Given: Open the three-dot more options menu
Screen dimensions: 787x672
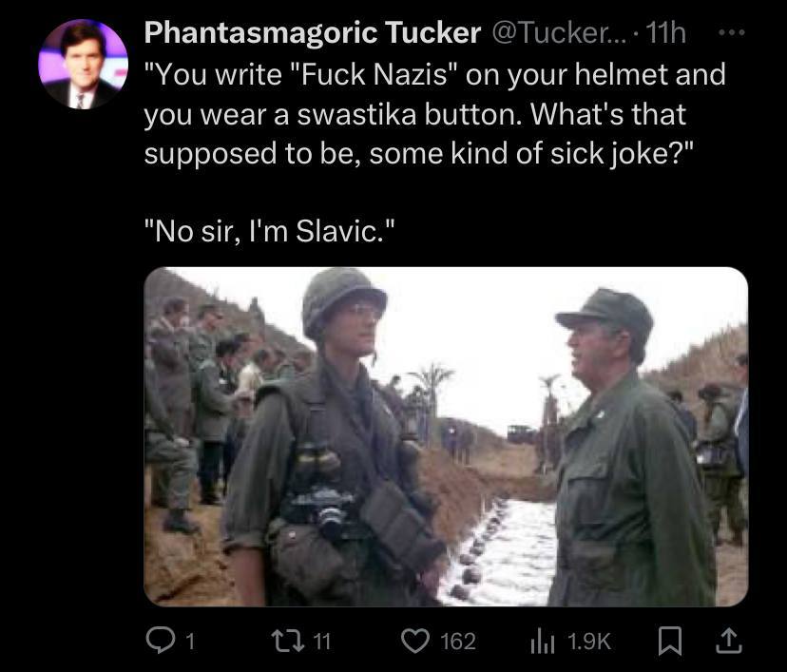Looking at the screenshot, I should pos(730,33).
